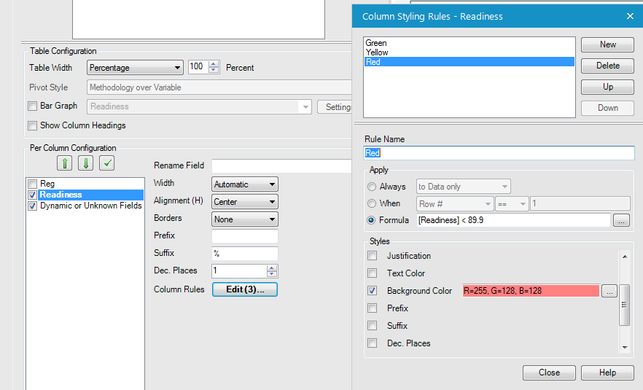Open the 'to Data only' dropdown

click(x=463, y=187)
